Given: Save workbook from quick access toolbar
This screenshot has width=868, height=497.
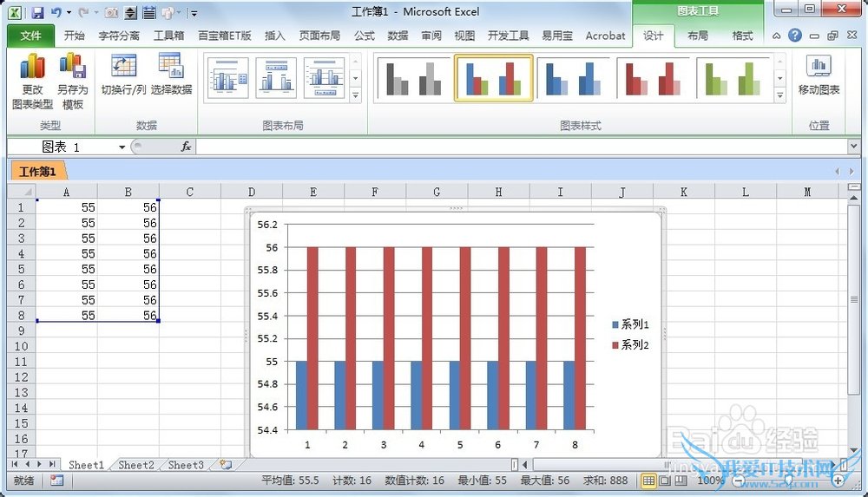Looking at the screenshot, I should (x=37, y=12).
